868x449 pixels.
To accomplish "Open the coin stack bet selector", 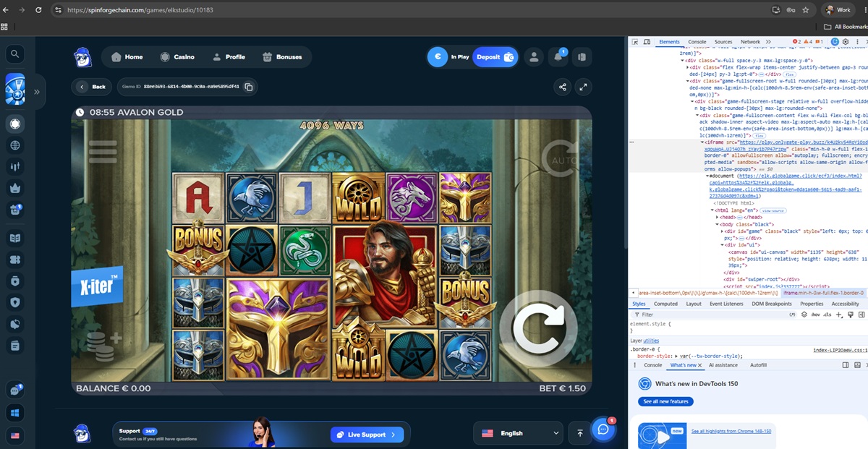I will [103, 346].
